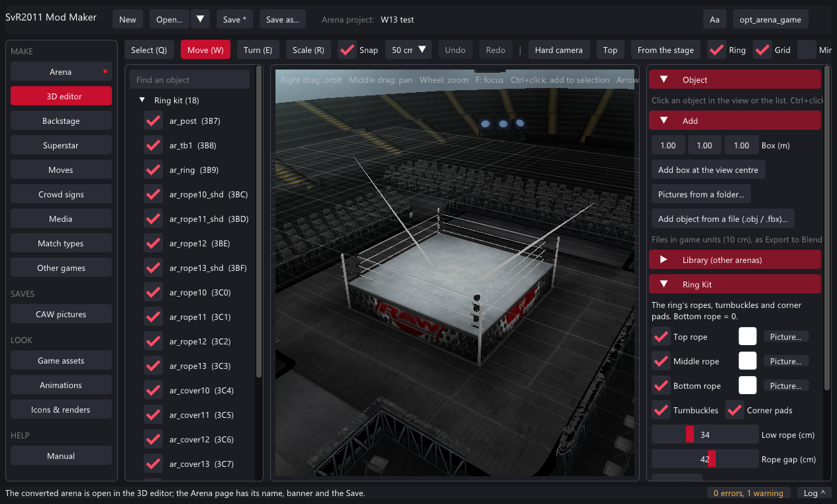Open the Match types page

(x=61, y=243)
